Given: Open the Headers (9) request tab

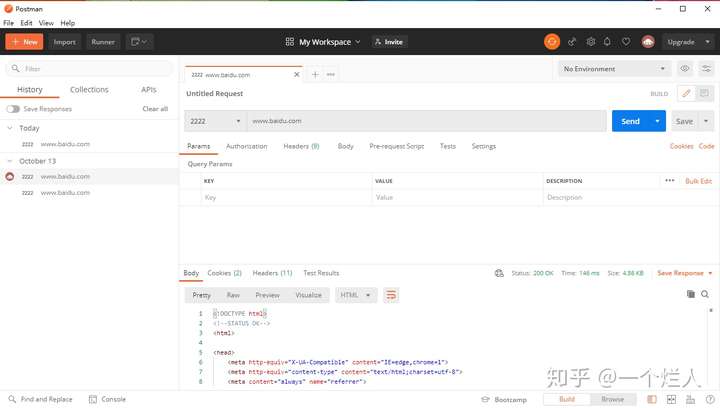Looking at the screenshot, I should point(301,146).
